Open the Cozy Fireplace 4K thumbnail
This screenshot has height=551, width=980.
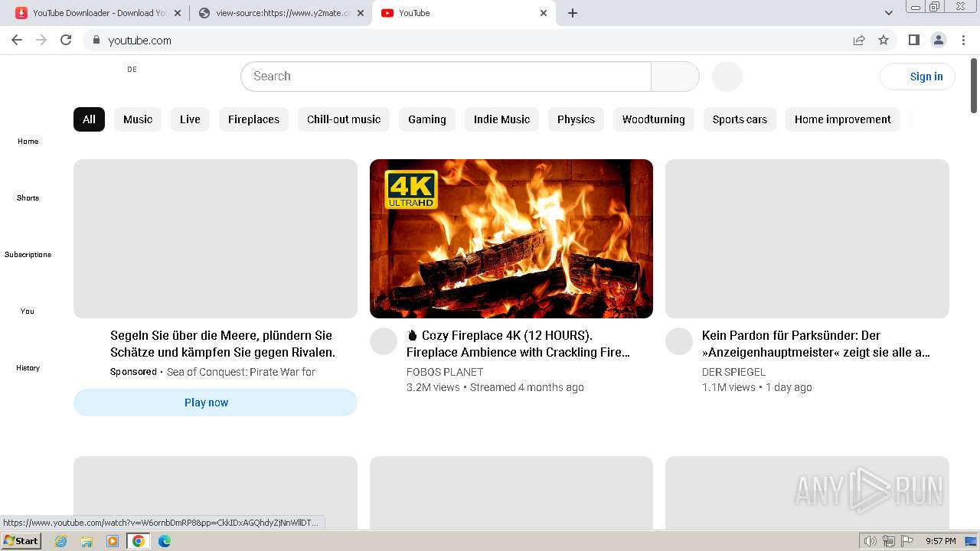click(511, 239)
